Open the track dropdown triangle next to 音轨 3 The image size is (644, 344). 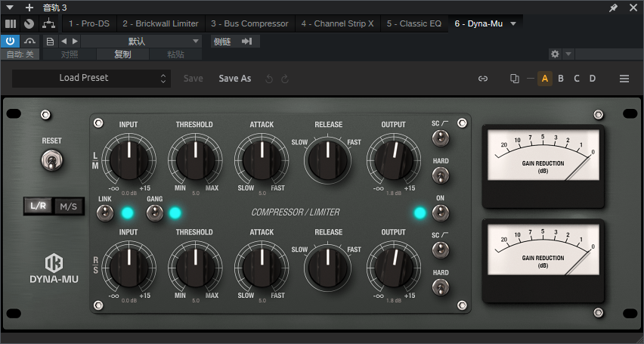click(10, 8)
